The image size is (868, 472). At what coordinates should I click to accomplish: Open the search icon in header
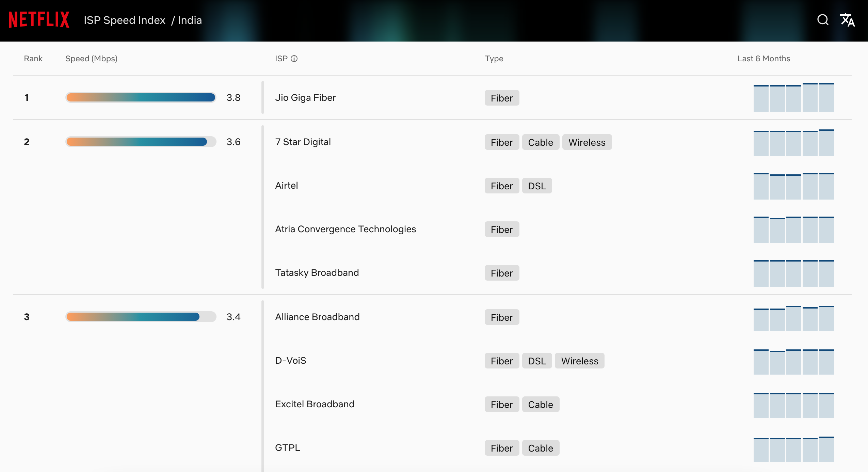point(823,20)
